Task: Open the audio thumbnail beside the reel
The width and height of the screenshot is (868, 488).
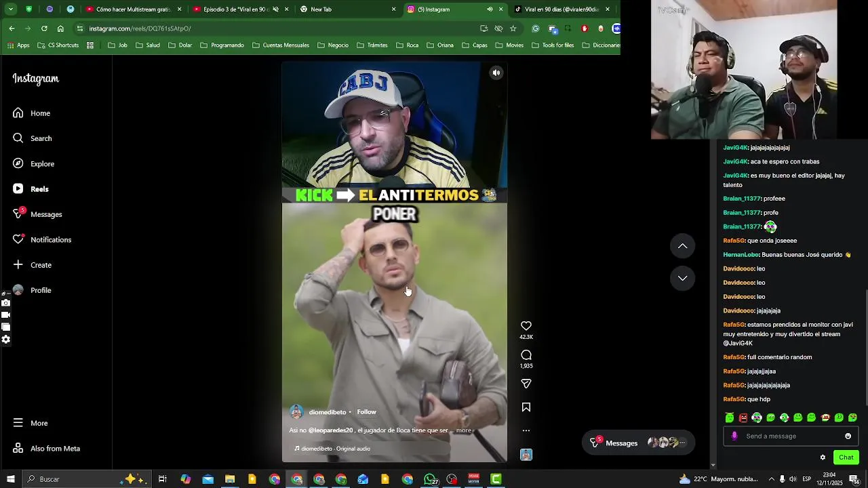Action: [x=526, y=455]
